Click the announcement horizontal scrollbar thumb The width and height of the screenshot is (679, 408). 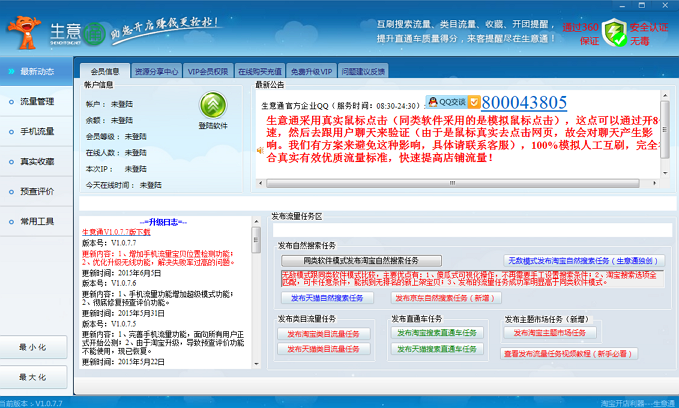[x=453, y=184]
